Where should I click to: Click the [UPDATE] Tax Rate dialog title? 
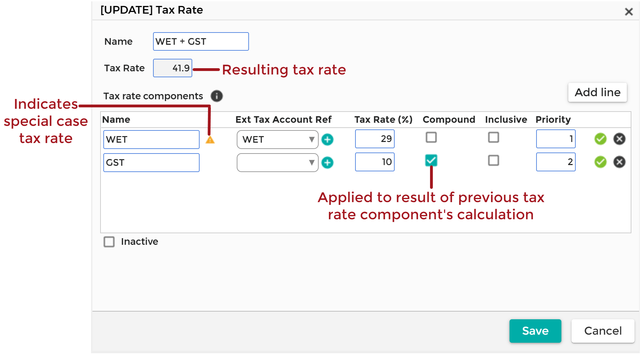pyautogui.click(x=152, y=10)
